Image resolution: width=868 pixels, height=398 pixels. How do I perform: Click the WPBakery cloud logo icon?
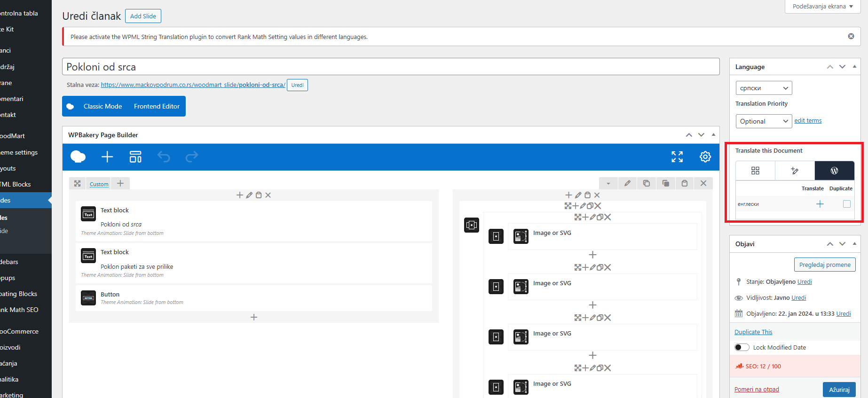click(x=78, y=156)
